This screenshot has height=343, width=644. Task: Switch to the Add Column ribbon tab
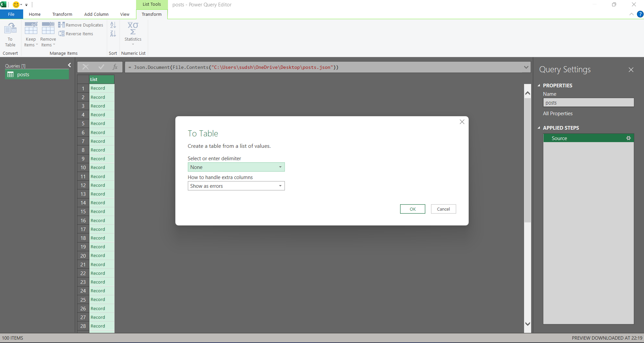tap(96, 14)
